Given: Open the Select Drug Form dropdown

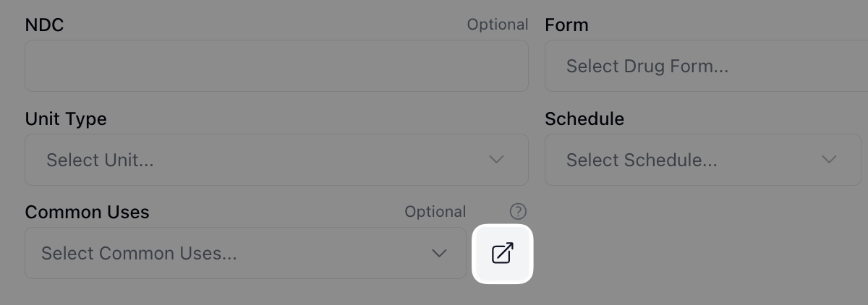Looking at the screenshot, I should (x=705, y=66).
